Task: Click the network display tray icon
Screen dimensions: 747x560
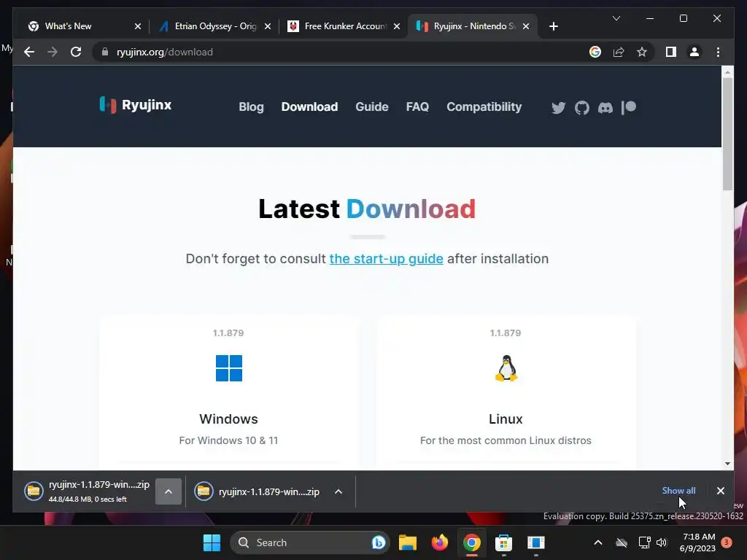Action: (x=644, y=542)
